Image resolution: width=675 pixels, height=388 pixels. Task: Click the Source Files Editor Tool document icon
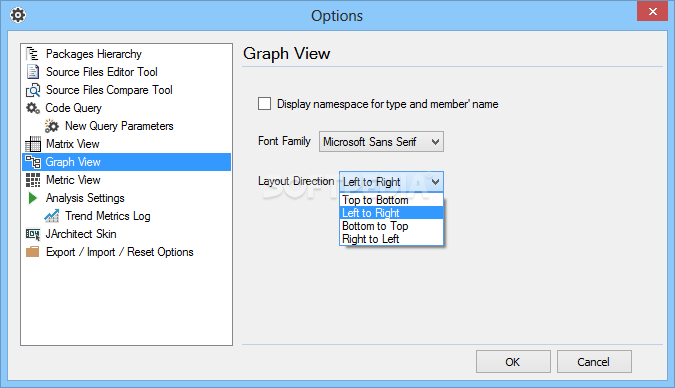click(x=33, y=71)
